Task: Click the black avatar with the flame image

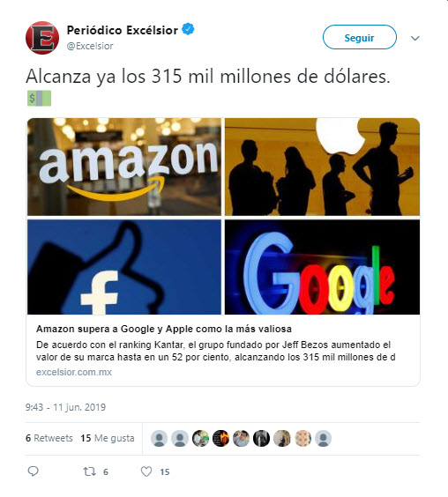Action: pos(220,439)
